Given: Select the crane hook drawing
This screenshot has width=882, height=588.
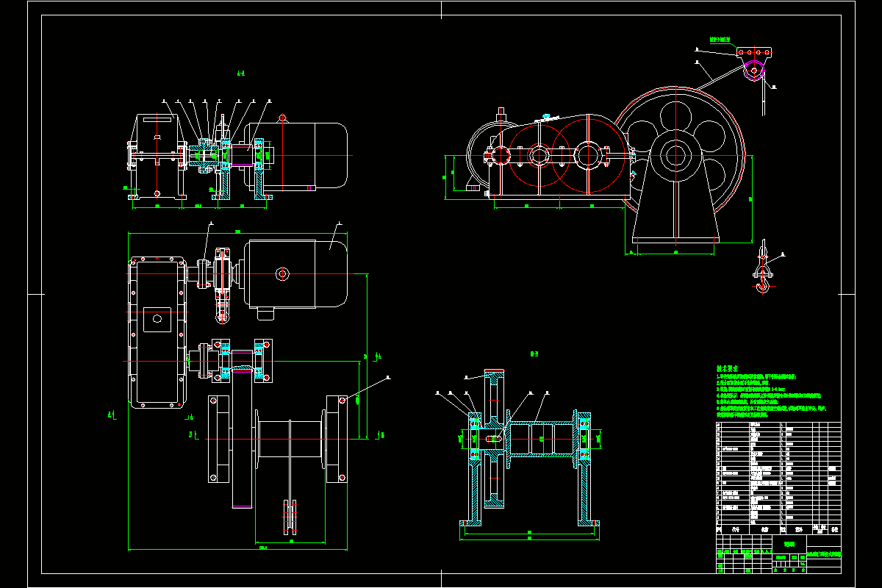Looking at the screenshot, I should click(x=764, y=266).
